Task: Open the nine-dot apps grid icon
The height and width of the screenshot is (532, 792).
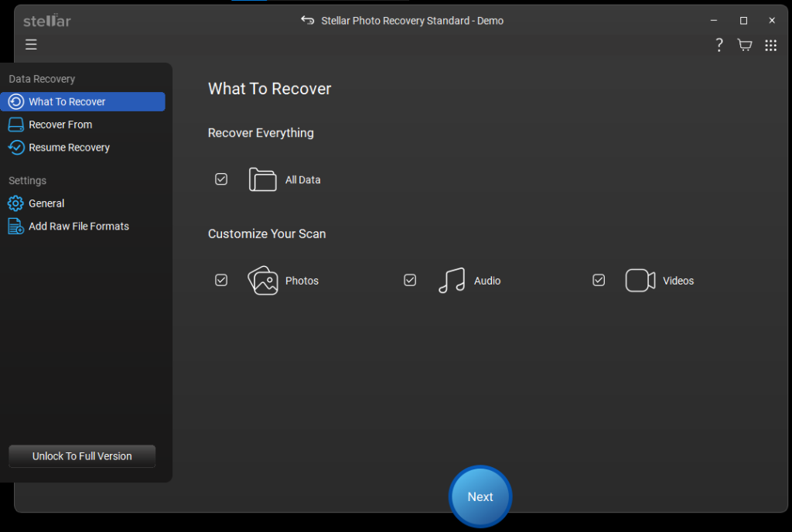Action: [771, 46]
